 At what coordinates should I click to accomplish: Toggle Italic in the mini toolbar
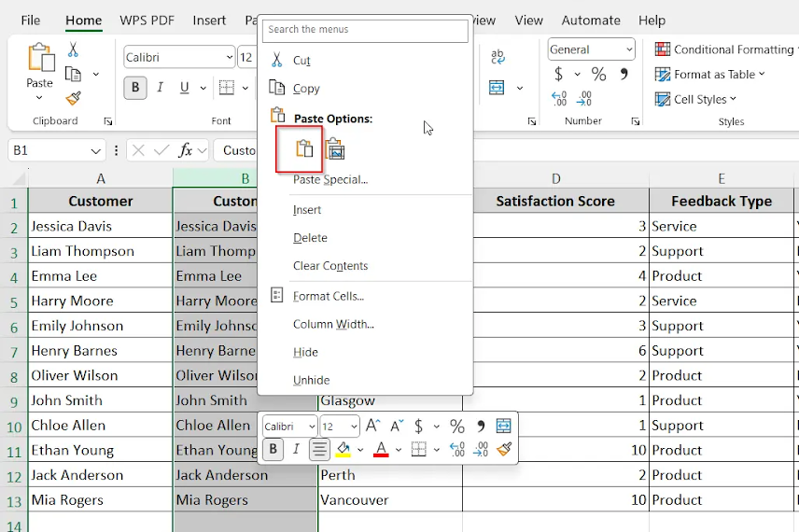click(x=296, y=450)
